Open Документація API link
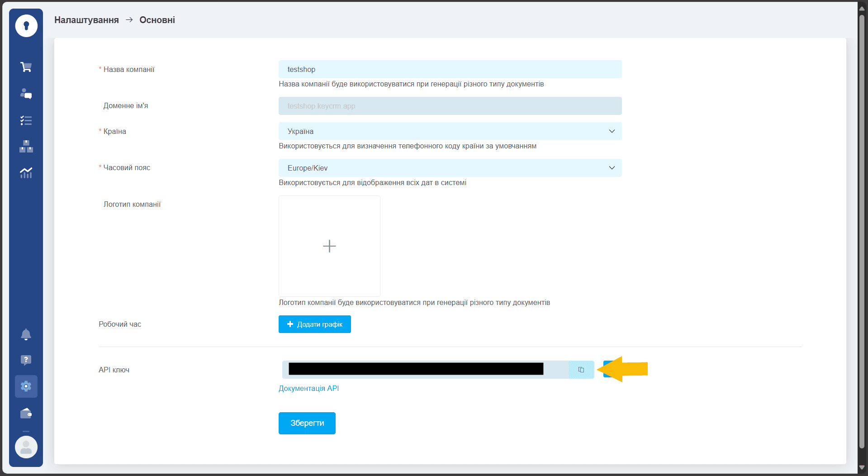 [308, 388]
